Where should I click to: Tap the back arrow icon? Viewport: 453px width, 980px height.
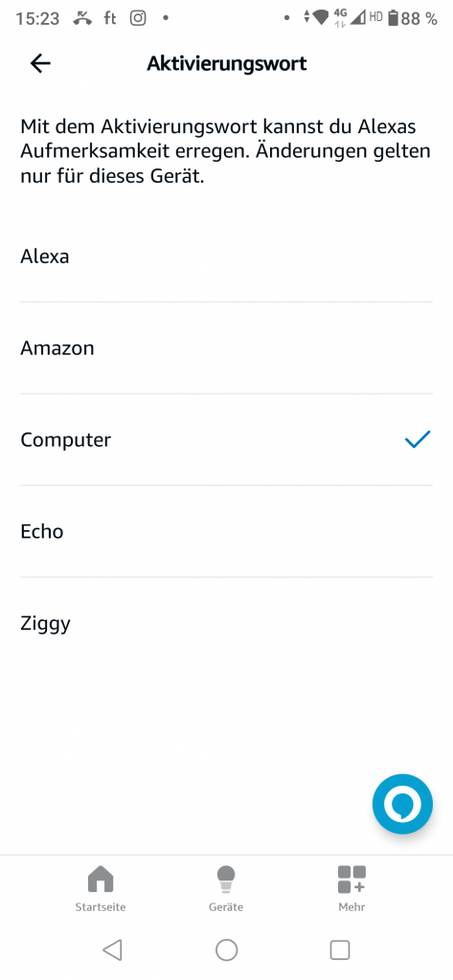click(40, 63)
